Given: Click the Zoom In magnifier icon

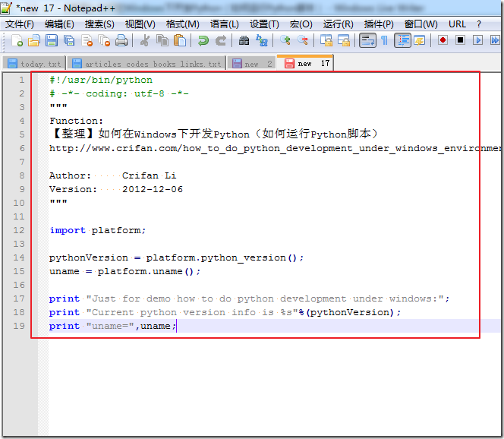Looking at the screenshot, I should coord(285,41).
